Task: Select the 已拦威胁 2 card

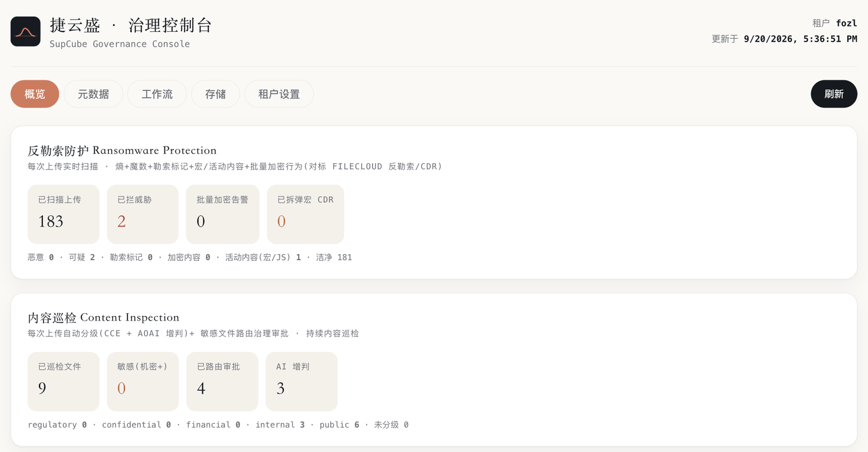Action: click(x=142, y=214)
